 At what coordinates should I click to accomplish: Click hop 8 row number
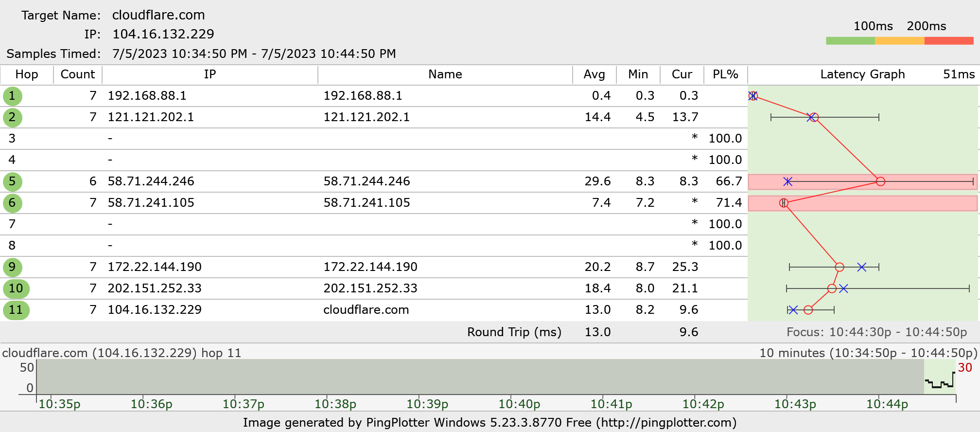[12, 246]
